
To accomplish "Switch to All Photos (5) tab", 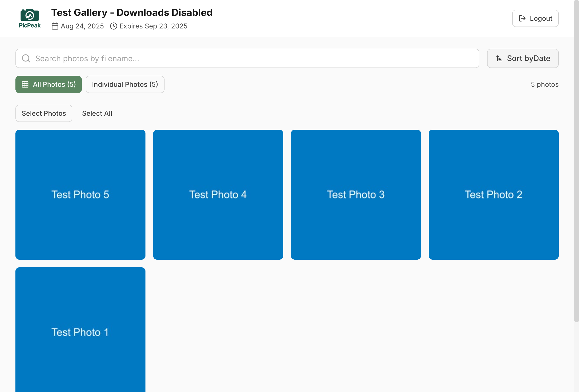I will [48, 84].
